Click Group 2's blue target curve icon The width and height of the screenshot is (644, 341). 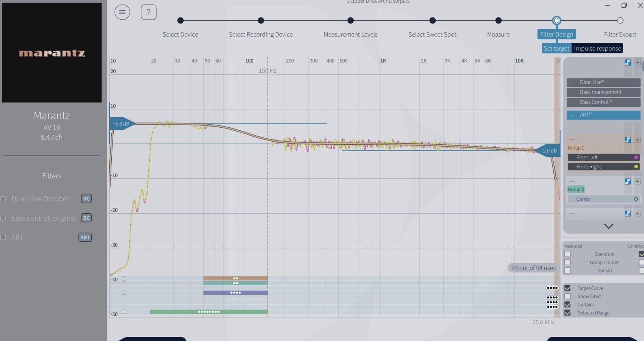point(628,181)
